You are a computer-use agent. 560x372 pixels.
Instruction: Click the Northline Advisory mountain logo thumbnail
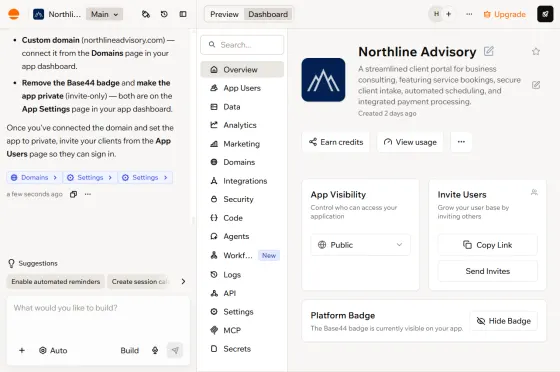323,80
